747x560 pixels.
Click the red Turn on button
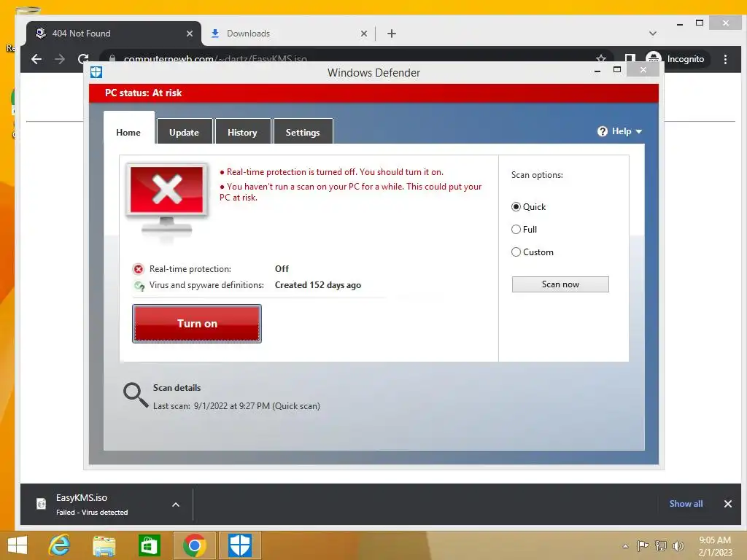(197, 324)
